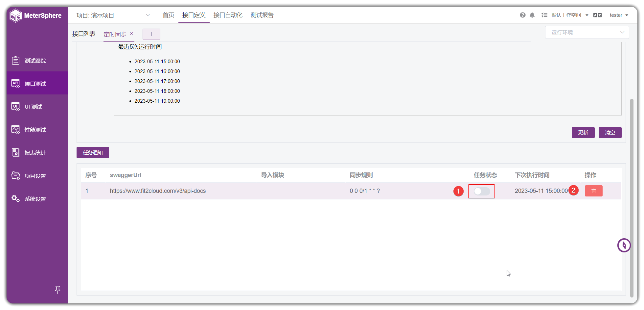Click the swagger URL https://www.fit2cloud.com/v3/api-docs
This screenshot has width=644, height=310.
click(x=158, y=191)
